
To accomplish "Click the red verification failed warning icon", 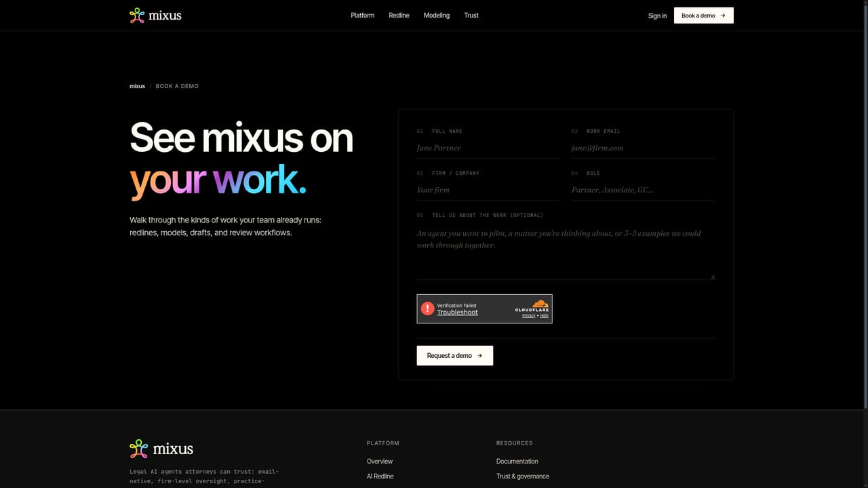I will pyautogui.click(x=427, y=308).
